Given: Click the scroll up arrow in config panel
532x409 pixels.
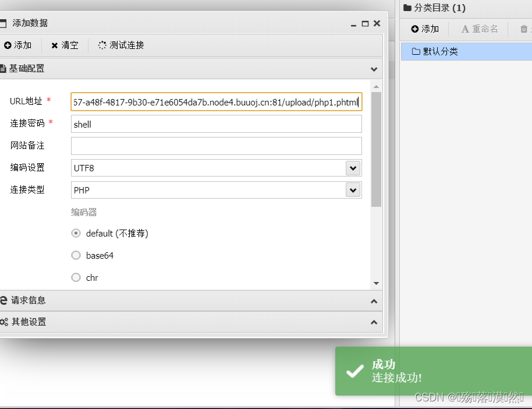Looking at the screenshot, I should (376, 87).
